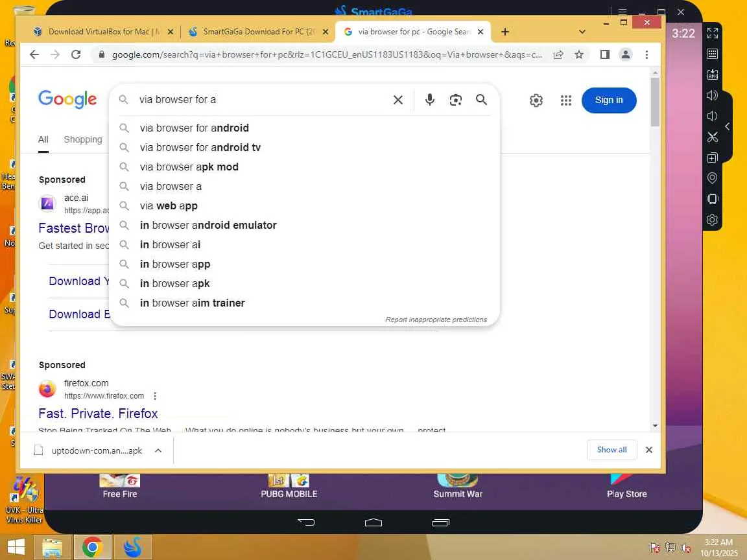Open Google apps grid
The width and height of the screenshot is (747, 560).
click(565, 100)
